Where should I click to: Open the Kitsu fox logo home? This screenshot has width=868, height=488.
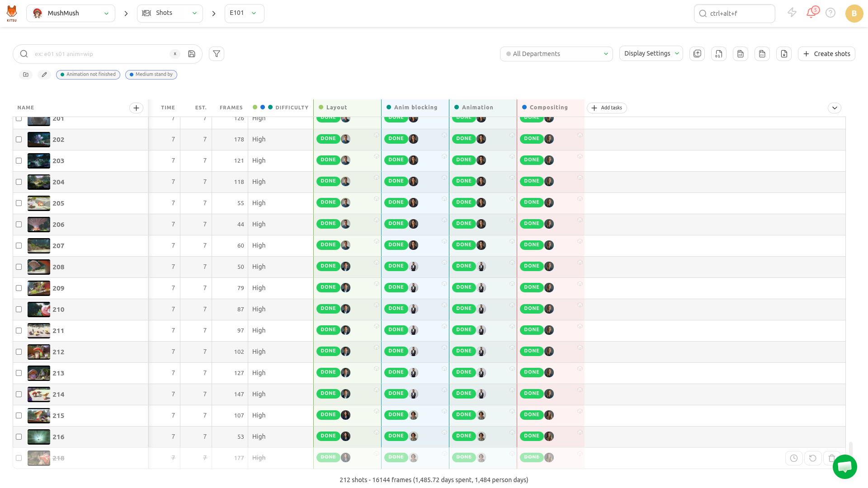pyautogui.click(x=12, y=14)
